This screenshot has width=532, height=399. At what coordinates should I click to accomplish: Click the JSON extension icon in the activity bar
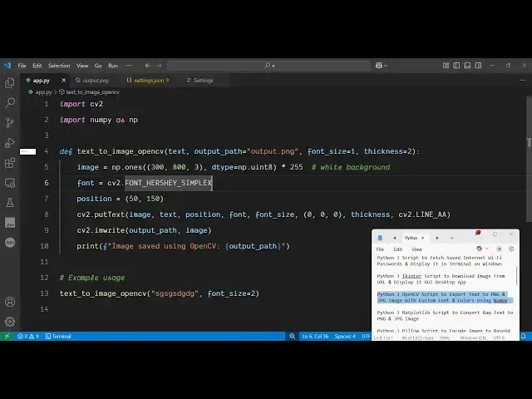tap(10, 242)
